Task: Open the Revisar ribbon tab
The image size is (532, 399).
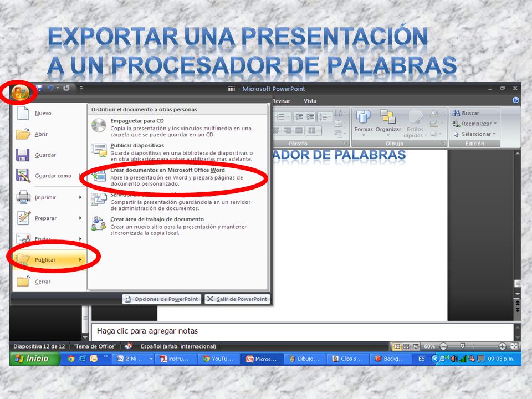Action: click(x=281, y=101)
